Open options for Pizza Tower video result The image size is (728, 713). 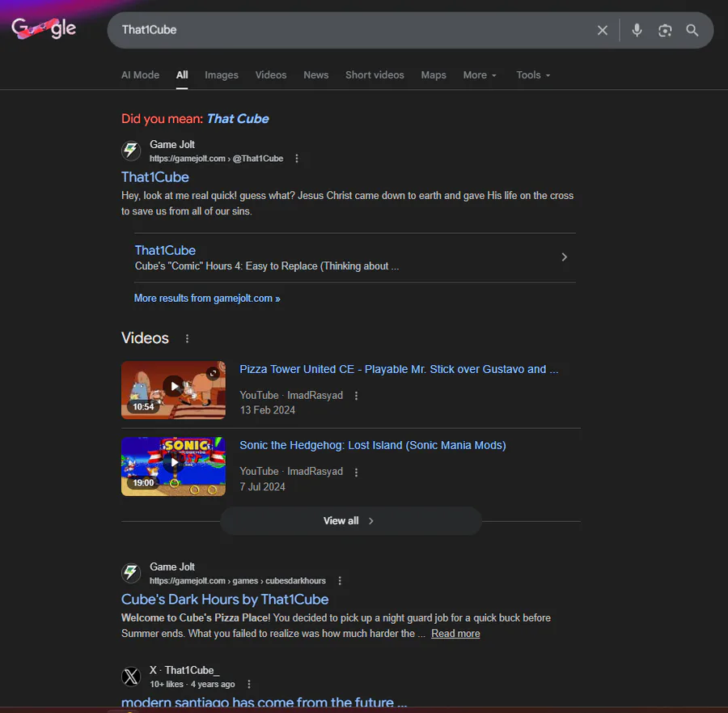point(356,396)
